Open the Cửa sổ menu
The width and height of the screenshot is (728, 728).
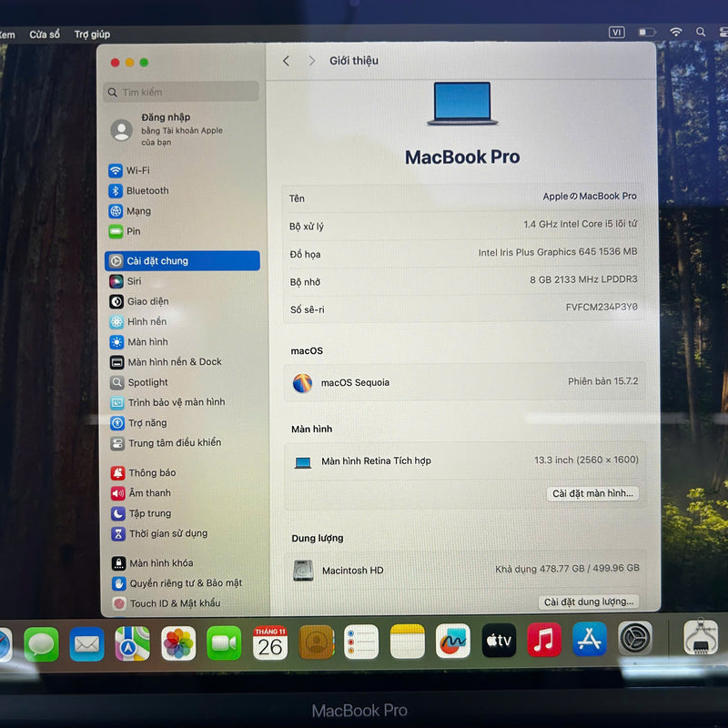47,34
